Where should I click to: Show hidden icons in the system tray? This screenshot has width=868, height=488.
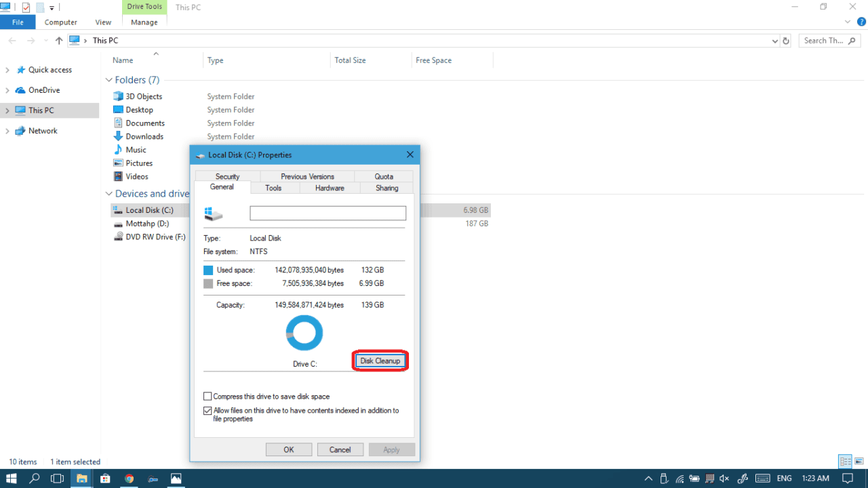tap(648, 479)
